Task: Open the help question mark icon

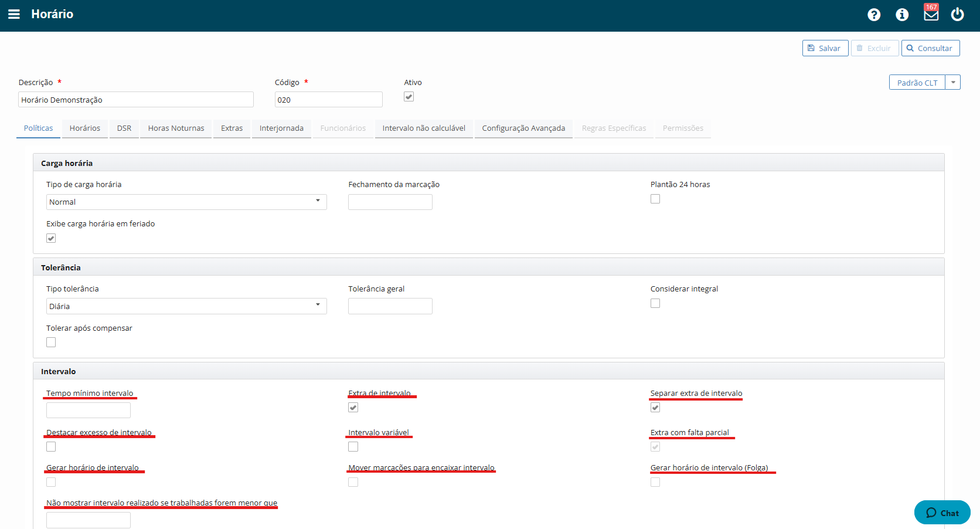Action: click(874, 15)
